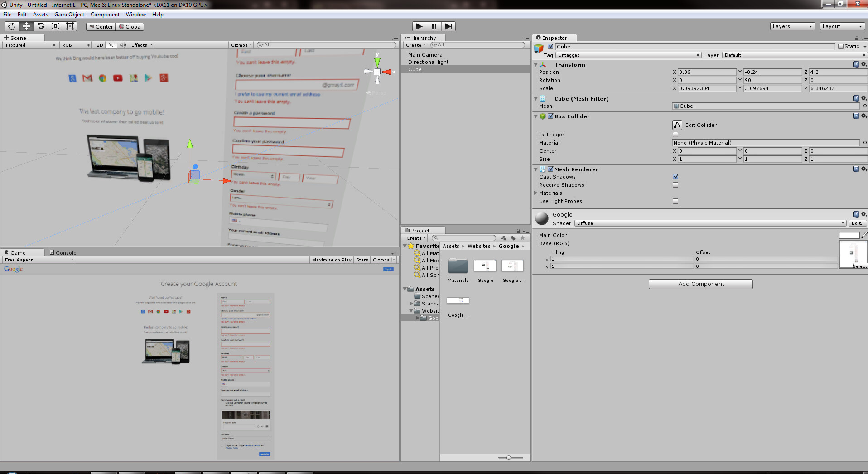Click the Add Component button
This screenshot has height=474, width=868.
[700, 284]
